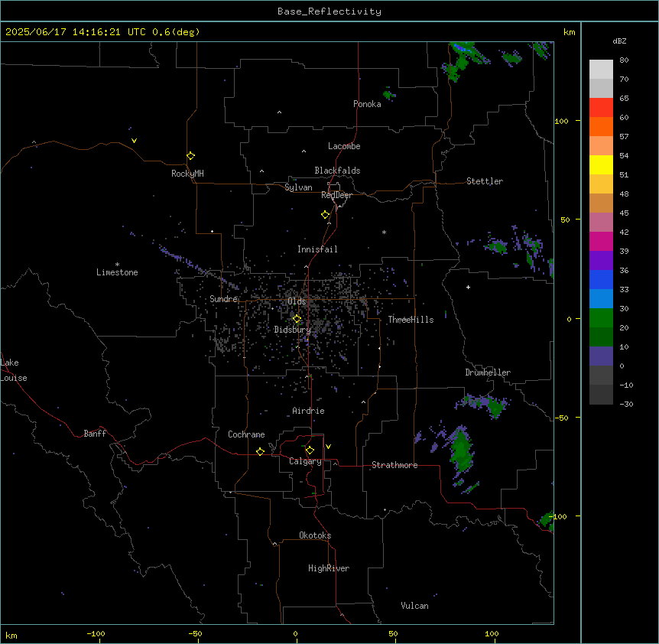
Task: Select the bright green swatch in the dBZ legend
Action: pyautogui.click(x=601, y=318)
